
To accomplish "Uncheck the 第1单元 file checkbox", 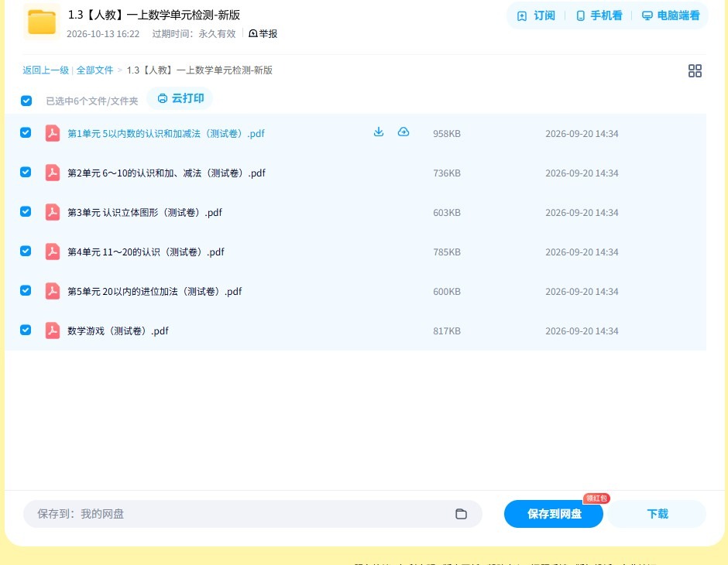I will 26,132.
